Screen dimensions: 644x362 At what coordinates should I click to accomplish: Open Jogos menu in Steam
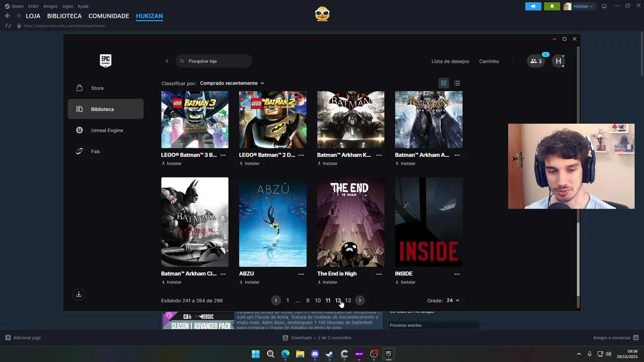click(x=67, y=6)
